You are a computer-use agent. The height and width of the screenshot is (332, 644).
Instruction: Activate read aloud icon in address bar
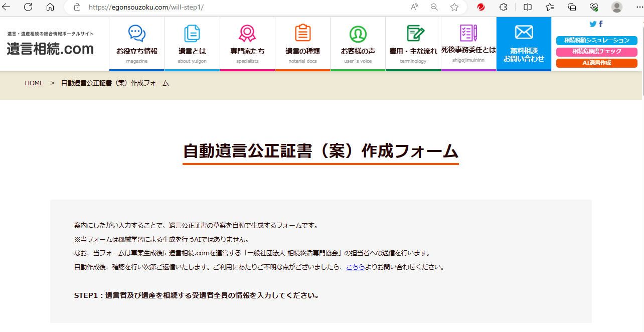[x=414, y=7]
